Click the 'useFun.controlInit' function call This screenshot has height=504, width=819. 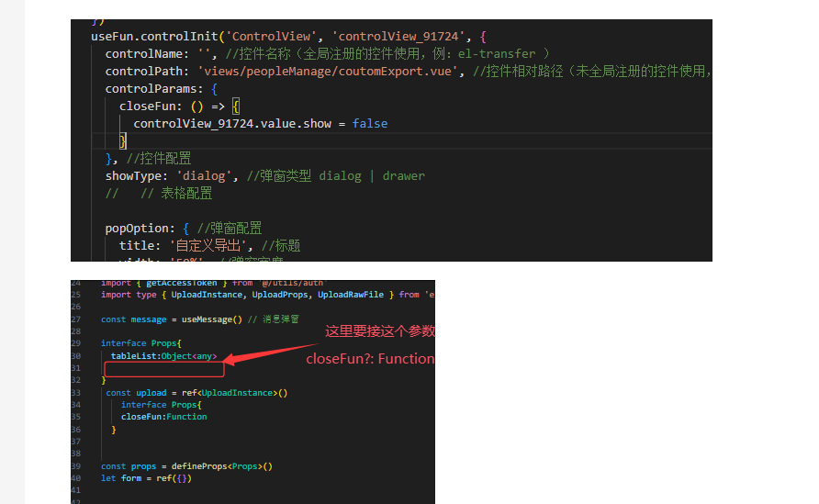146,36
